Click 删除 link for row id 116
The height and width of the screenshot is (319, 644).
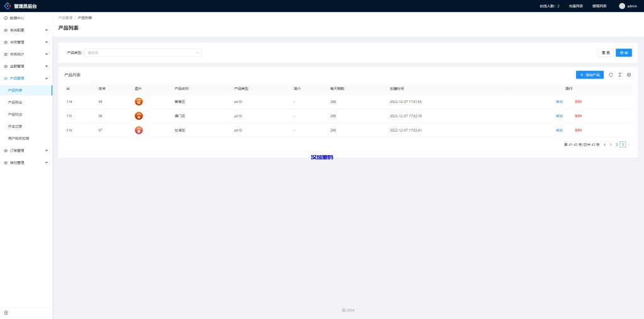click(x=578, y=130)
